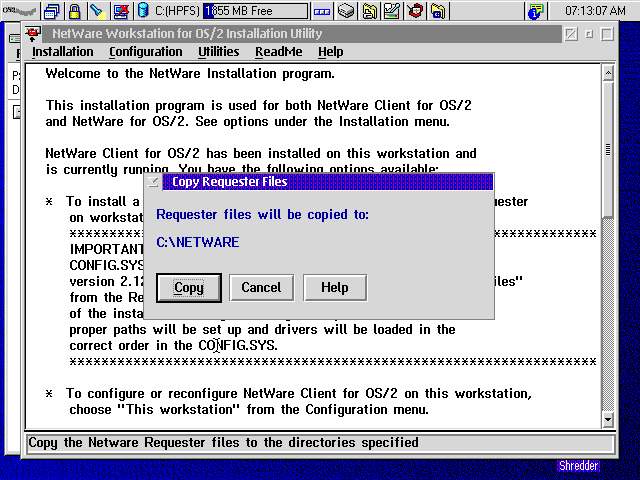Open the WarpCenter window list icon
Viewport: 640px width, 480px height.
click(x=51, y=11)
